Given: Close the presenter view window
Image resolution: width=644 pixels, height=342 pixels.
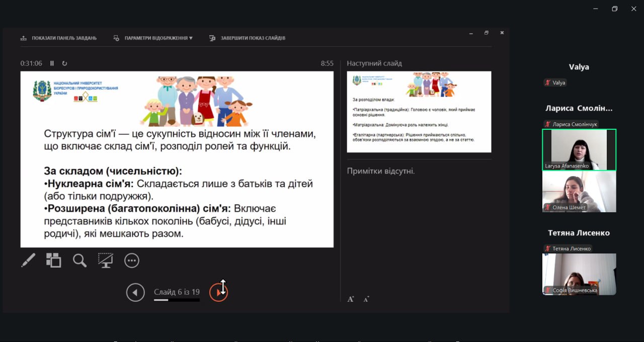Looking at the screenshot, I should point(502,33).
